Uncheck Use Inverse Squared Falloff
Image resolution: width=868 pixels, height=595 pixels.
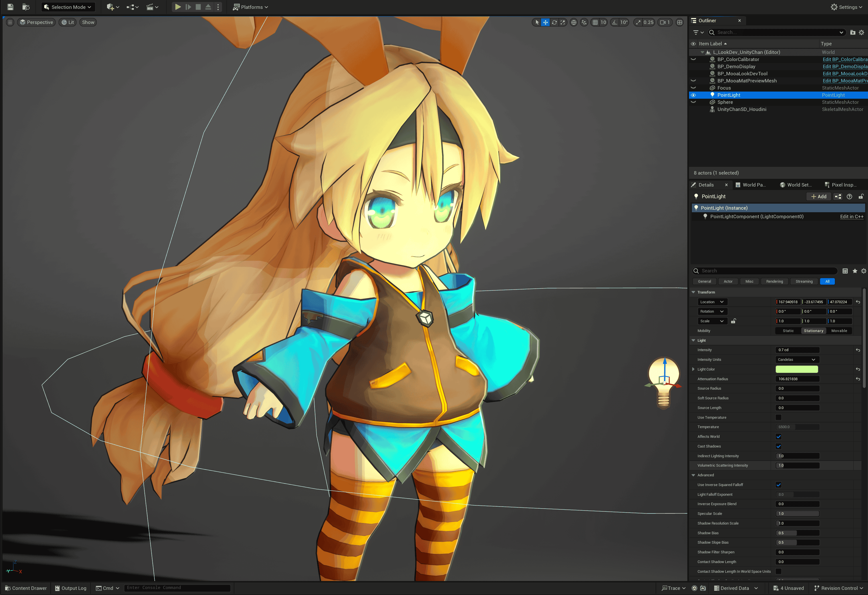tap(779, 485)
